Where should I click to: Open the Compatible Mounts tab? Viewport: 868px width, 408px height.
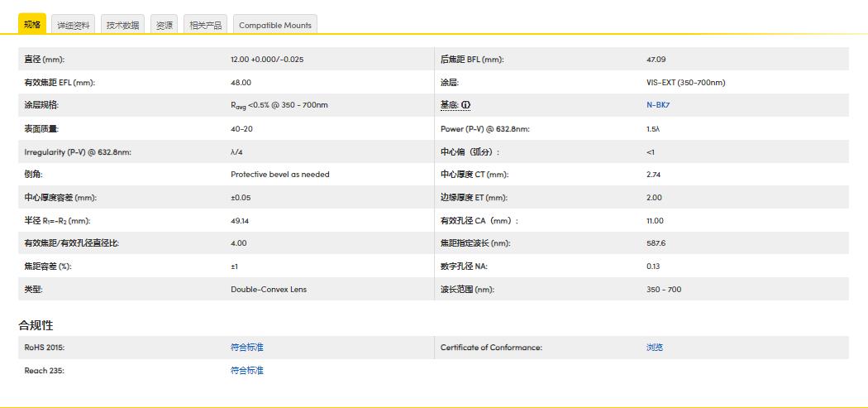pos(275,24)
